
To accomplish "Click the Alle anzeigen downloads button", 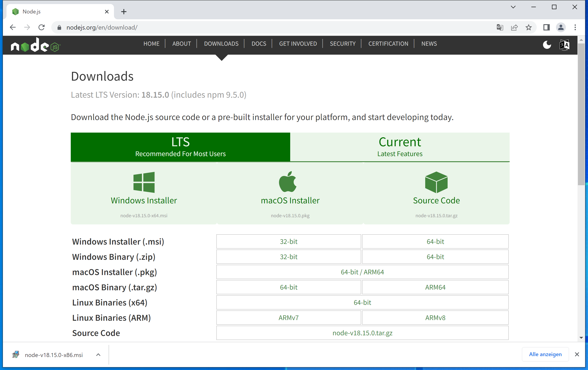I will 545,354.
